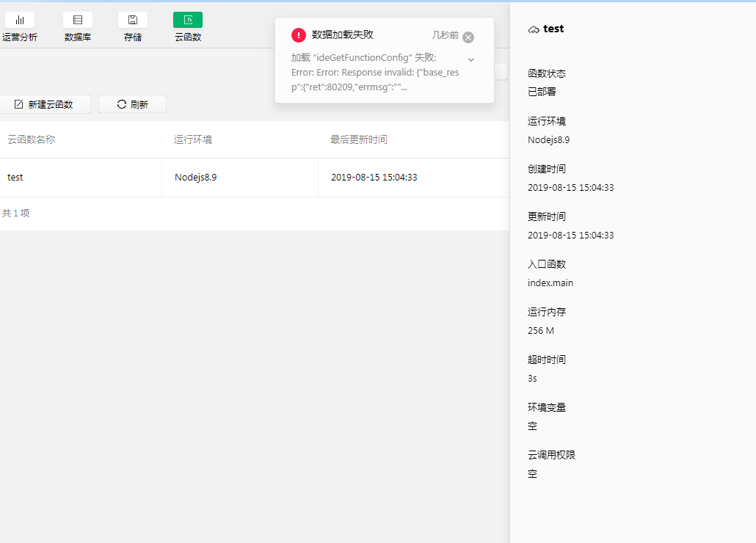Click the 云函数名称 column header
The width and height of the screenshot is (756, 543).
coord(31,139)
